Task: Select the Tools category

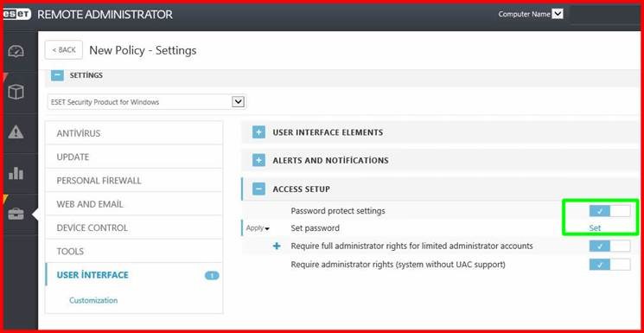Action: pos(134,251)
